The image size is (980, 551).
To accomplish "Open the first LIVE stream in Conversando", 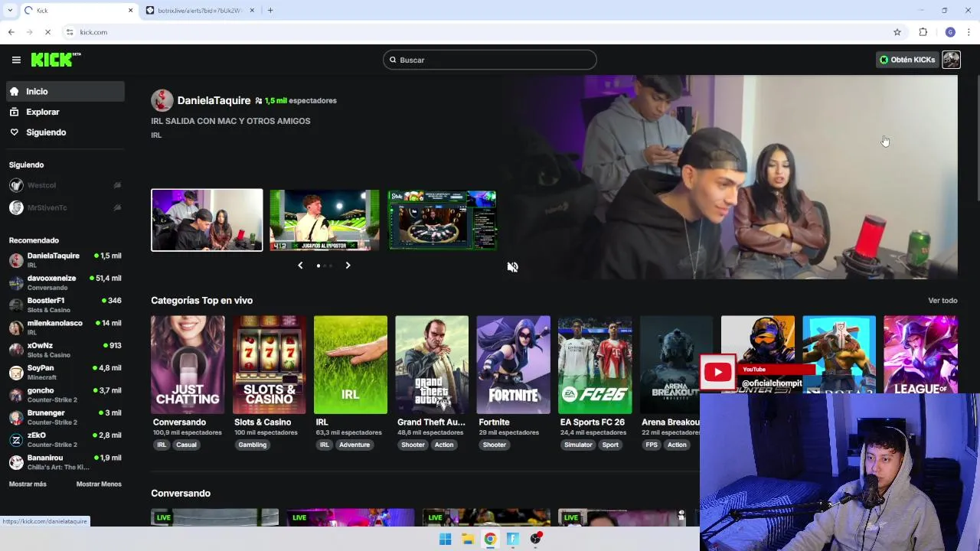I will pyautogui.click(x=214, y=517).
